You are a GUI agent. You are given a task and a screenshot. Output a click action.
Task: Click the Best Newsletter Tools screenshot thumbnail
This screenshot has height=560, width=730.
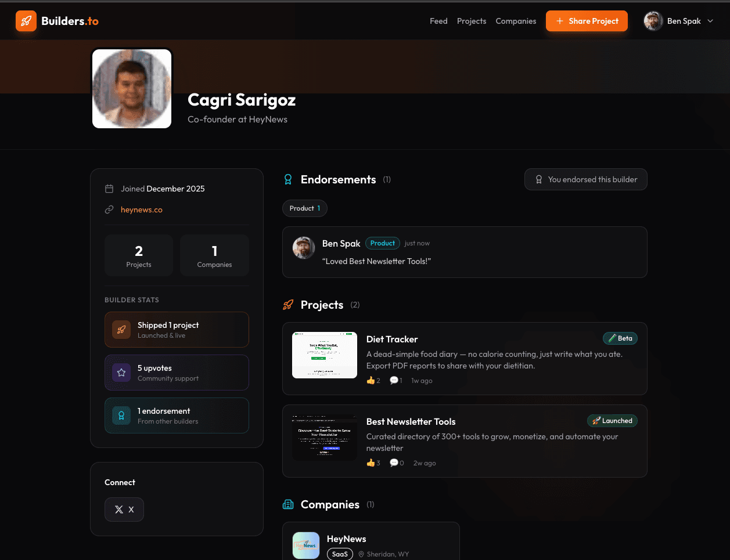pyautogui.click(x=325, y=438)
